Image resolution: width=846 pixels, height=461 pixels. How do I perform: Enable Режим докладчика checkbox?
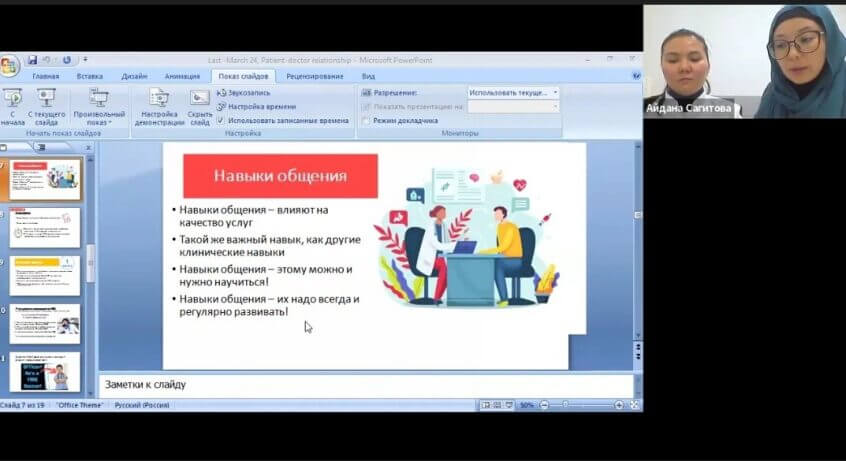coord(366,120)
